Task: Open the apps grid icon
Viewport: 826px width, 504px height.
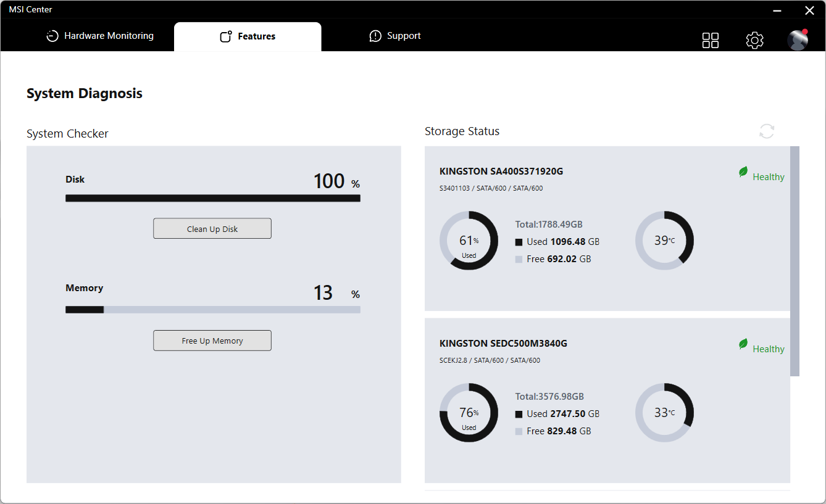Action: 711,40
